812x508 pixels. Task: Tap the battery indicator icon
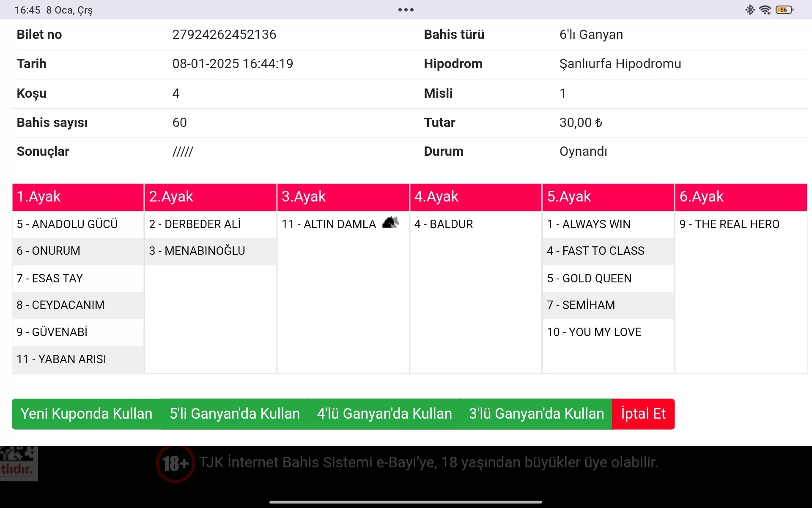pos(784,10)
